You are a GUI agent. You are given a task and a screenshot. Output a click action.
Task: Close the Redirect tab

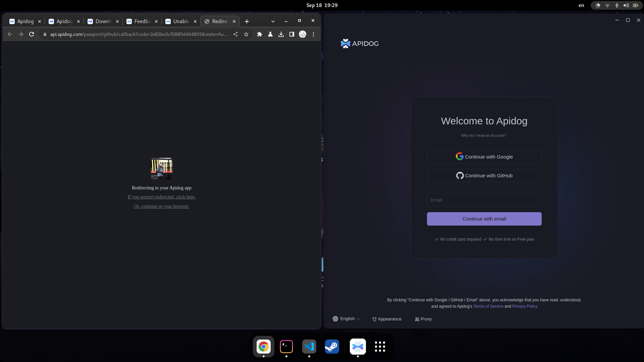pyautogui.click(x=234, y=21)
